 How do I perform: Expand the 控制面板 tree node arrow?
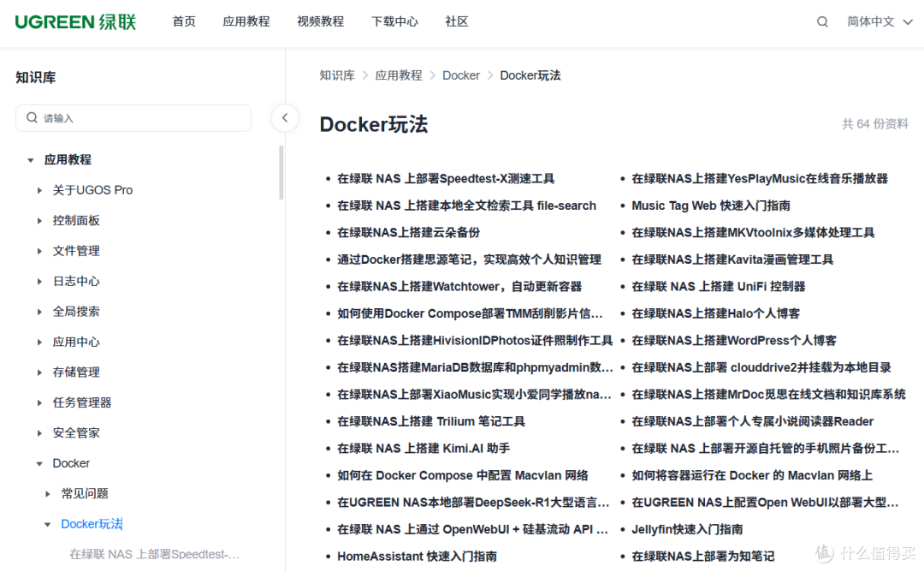(x=39, y=221)
